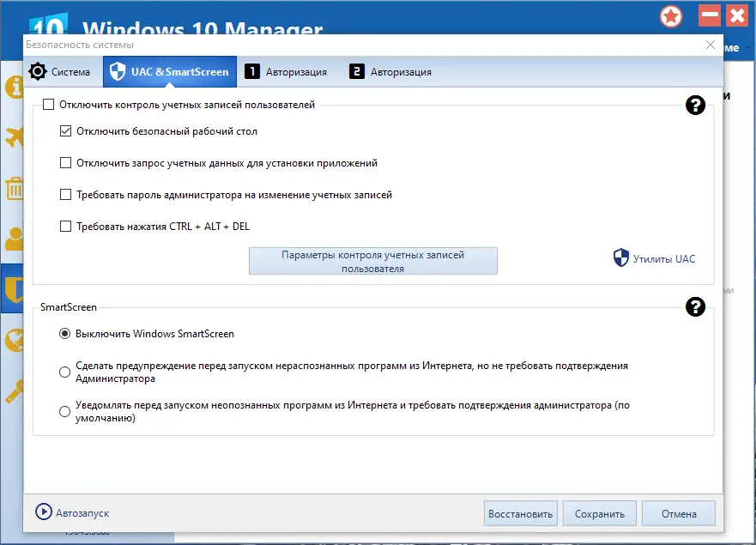Image resolution: width=756 pixels, height=545 pixels.
Task: Click the UAC section help icon
Action: point(695,106)
